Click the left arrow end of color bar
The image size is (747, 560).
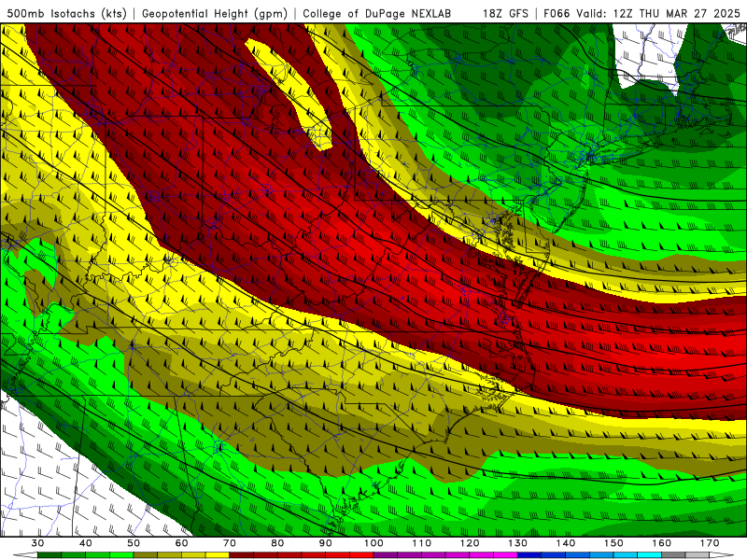[x=25, y=555]
